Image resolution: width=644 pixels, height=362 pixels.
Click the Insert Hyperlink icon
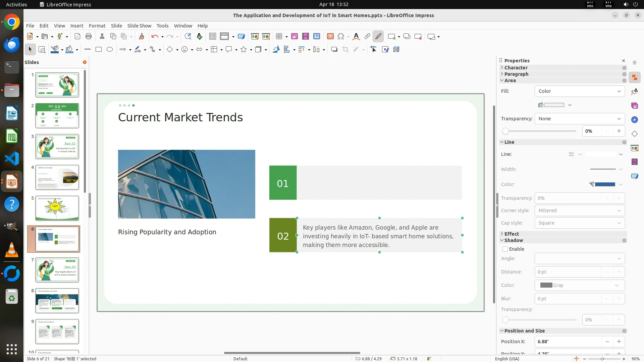367,37
